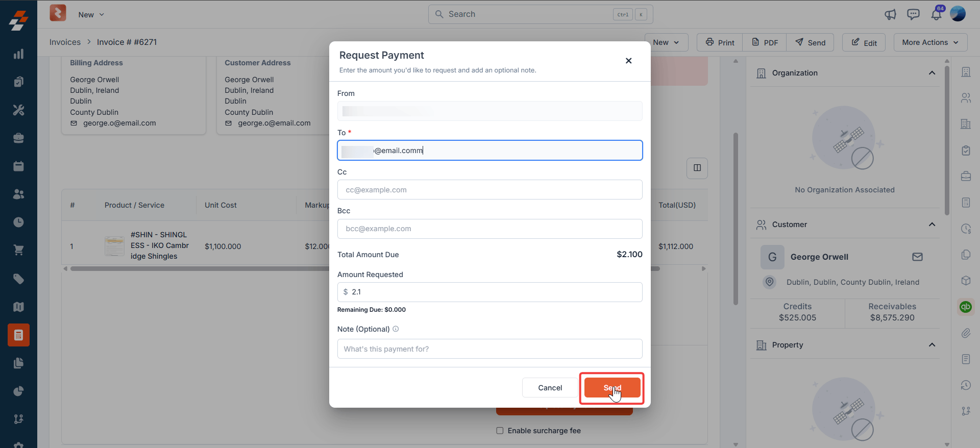Click the invoice panel vertical scrollbar
This screenshot has height=448, width=980.
[736, 219]
